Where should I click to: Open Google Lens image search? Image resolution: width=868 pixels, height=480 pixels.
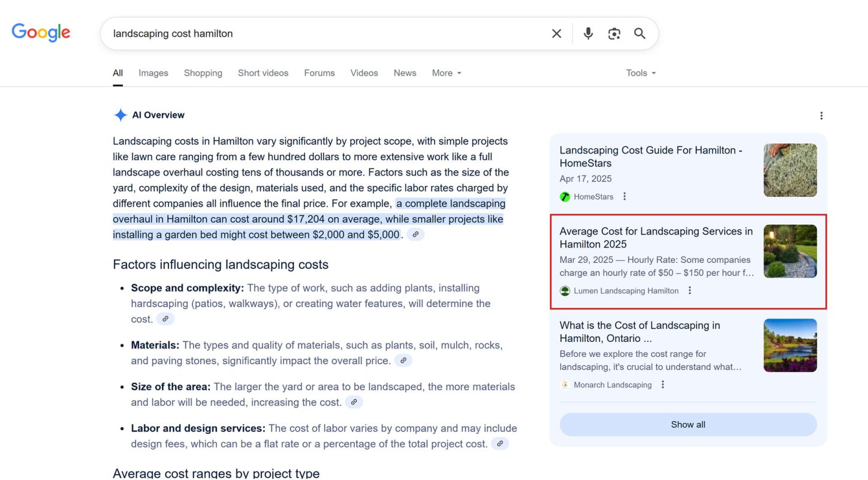tap(614, 34)
